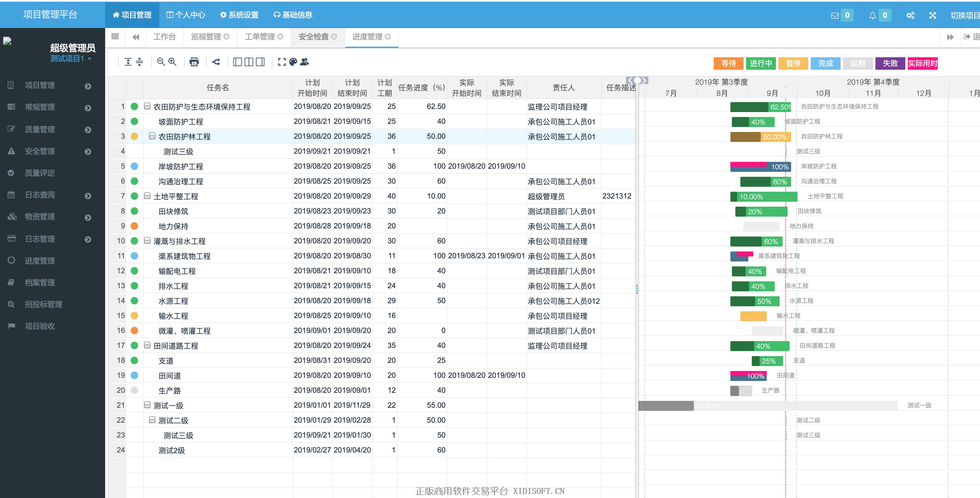Show the narrow right chart pane layout
This screenshot has height=498, width=980.
click(260, 62)
